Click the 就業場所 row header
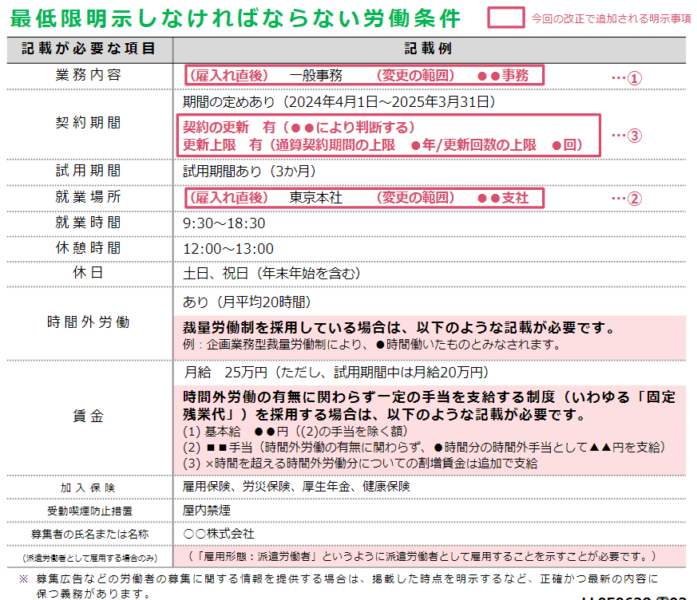The width and height of the screenshot is (697, 600). click(x=87, y=197)
